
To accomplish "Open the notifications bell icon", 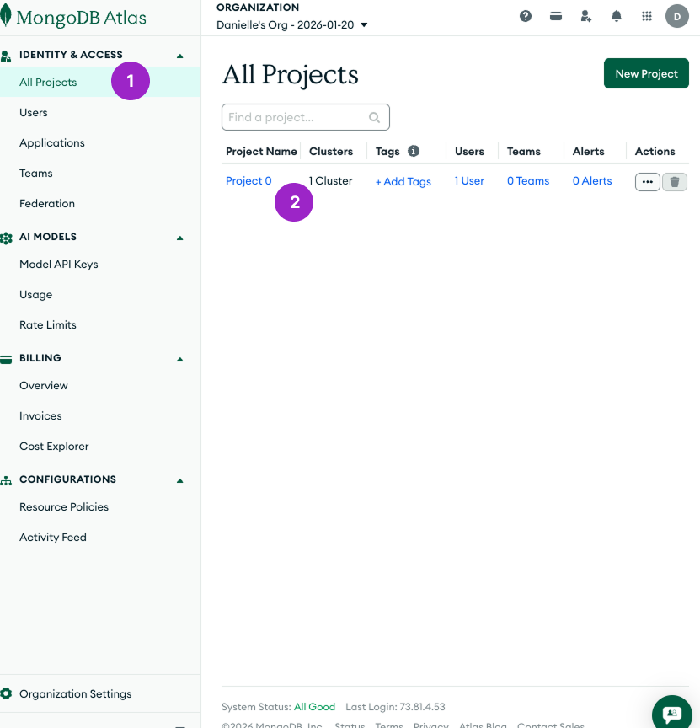I will tap(617, 16).
